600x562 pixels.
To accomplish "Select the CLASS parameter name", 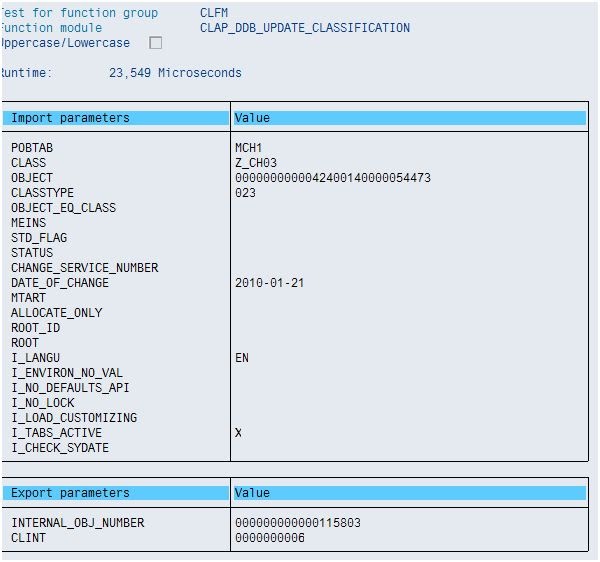I will [x=29, y=163].
